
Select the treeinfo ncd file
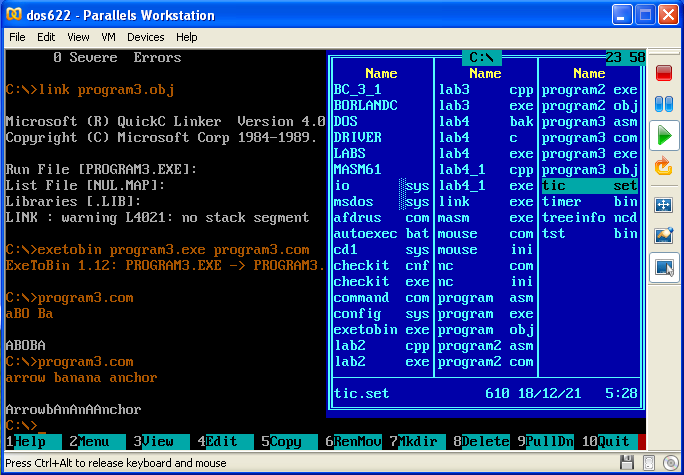[x=590, y=218]
